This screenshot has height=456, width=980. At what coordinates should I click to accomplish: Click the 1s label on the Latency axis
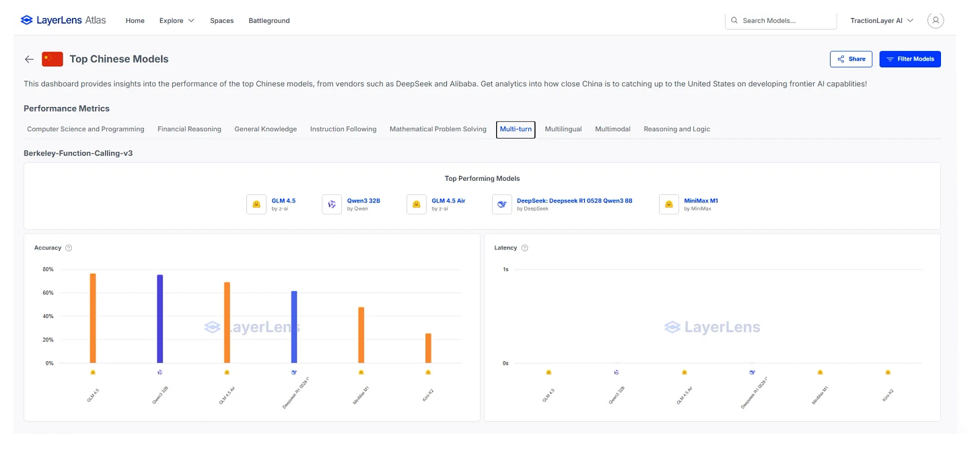click(x=505, y=270)
